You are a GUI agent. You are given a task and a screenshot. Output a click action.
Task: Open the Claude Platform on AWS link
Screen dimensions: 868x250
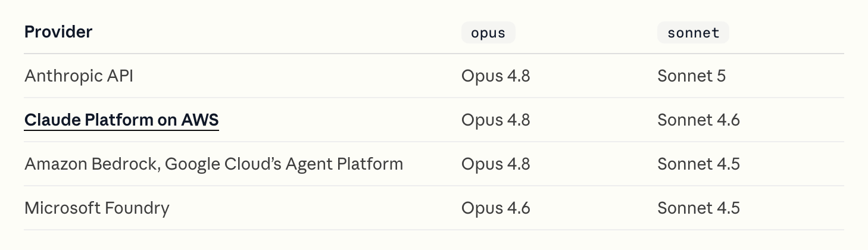121,120
